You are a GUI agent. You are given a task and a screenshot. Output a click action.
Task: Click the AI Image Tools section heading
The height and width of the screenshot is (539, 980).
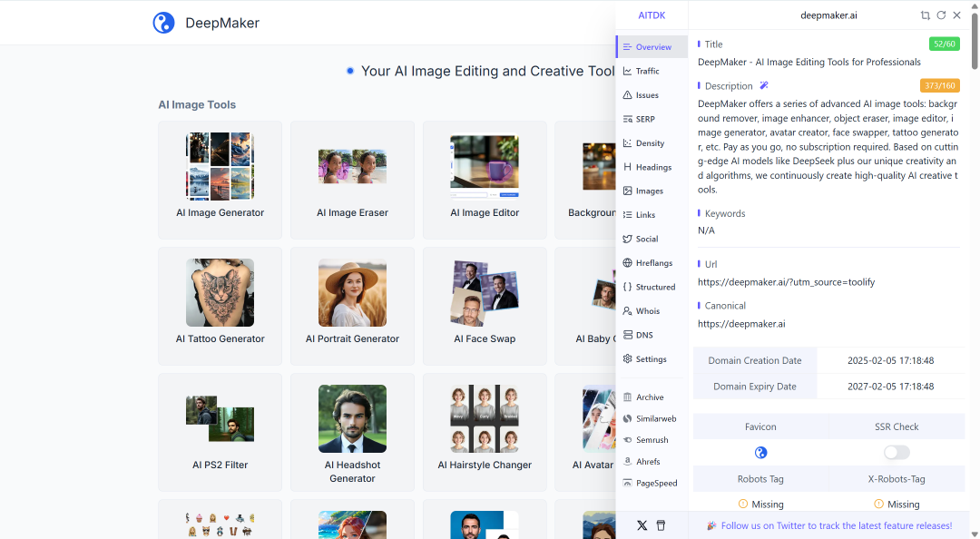[197, 104]
